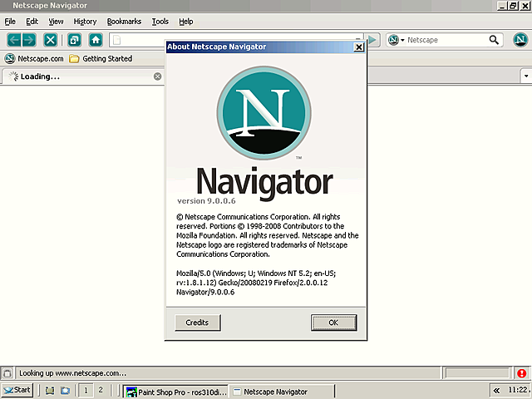Close the Loading tab
This screenshot has height=399, width=532.
(157, 76)
